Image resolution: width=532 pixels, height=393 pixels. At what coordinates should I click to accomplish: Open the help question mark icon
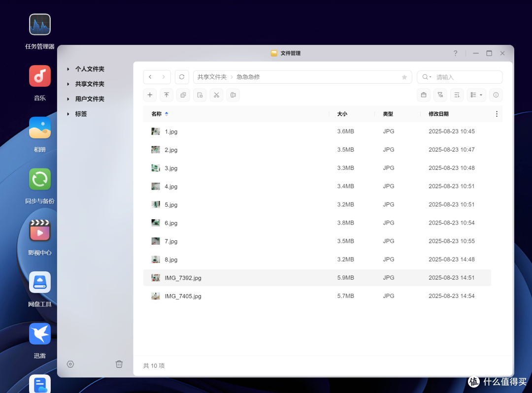pos(455,53)
